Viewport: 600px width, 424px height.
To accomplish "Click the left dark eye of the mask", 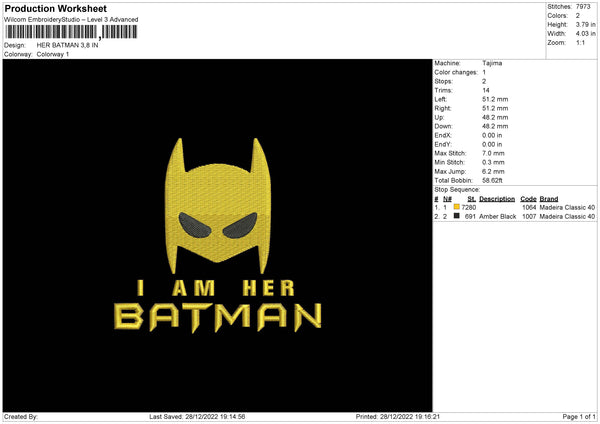I will click(x=194, y=225).
